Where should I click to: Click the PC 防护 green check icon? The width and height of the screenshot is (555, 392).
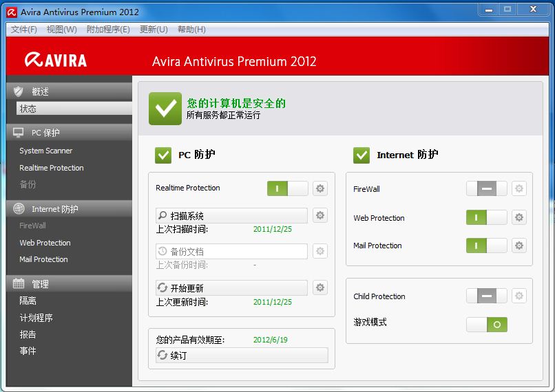coord(163,155)
